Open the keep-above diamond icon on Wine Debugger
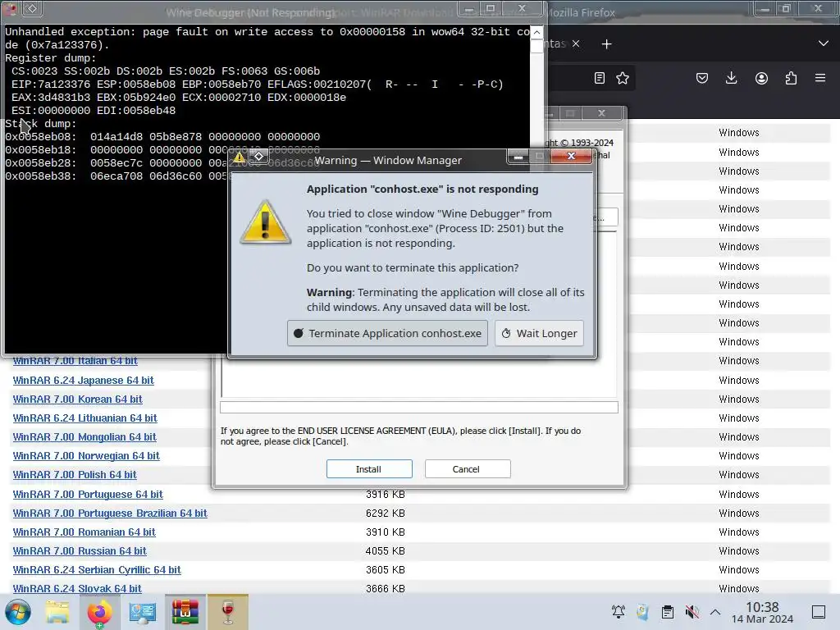This screenshot has width=840, height=630. click(x=32, y=8)
